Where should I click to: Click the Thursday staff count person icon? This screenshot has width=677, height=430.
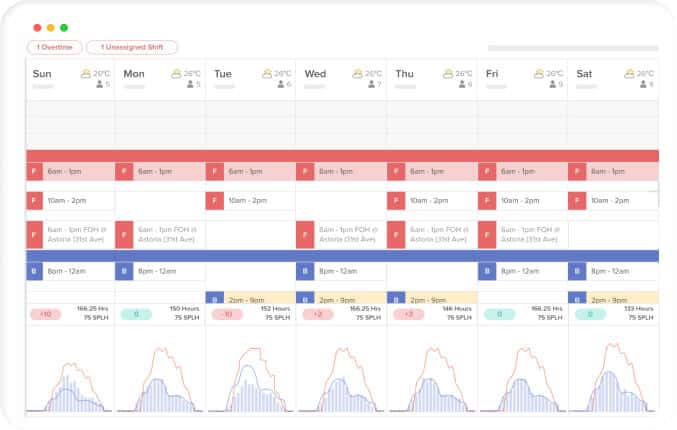(462, 84)
